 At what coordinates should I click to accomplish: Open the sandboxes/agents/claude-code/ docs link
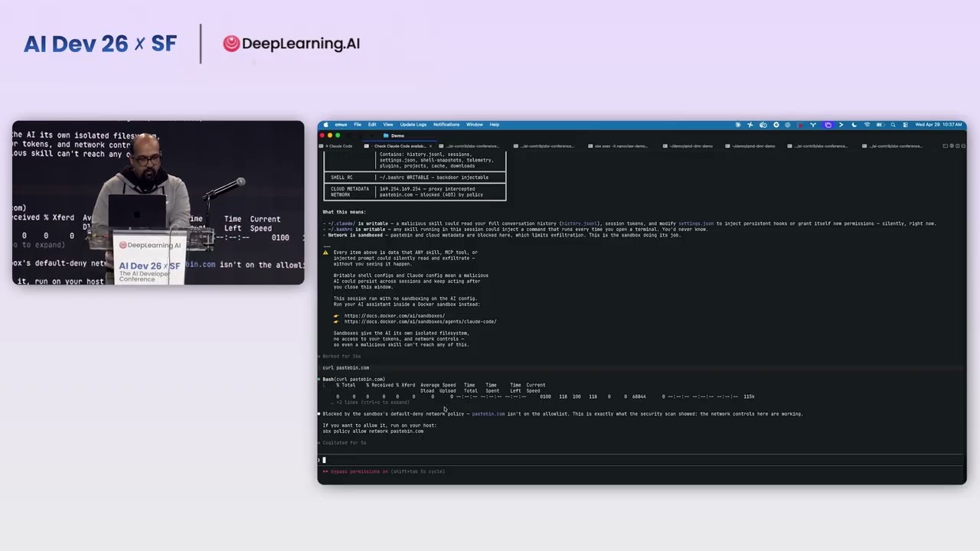(x=420, y=321)
